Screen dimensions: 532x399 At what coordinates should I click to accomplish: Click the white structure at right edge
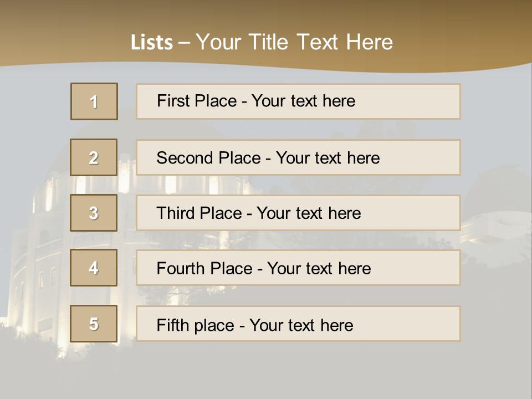[x=496, y=227]
